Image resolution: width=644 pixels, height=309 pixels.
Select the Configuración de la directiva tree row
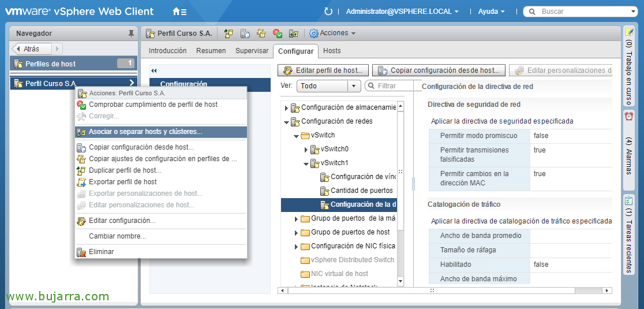pyautogui.click(x=339, y=204)
